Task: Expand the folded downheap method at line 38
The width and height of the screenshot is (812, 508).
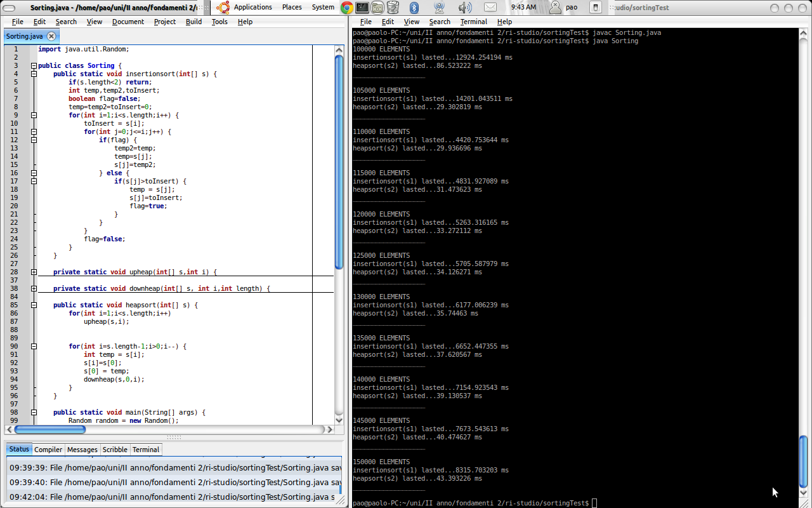Action: (x=34, y=288)
